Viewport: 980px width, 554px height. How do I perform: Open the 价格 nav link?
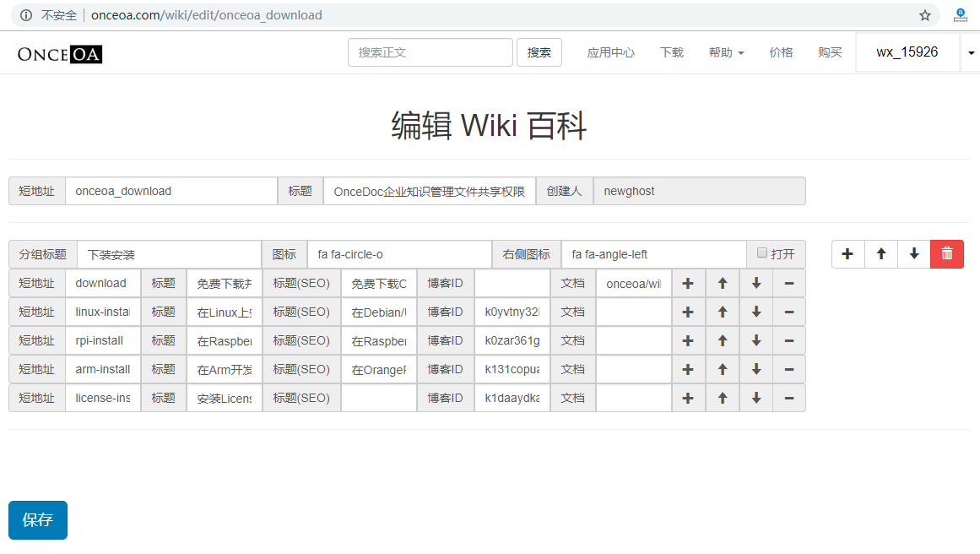pos(781,52)
